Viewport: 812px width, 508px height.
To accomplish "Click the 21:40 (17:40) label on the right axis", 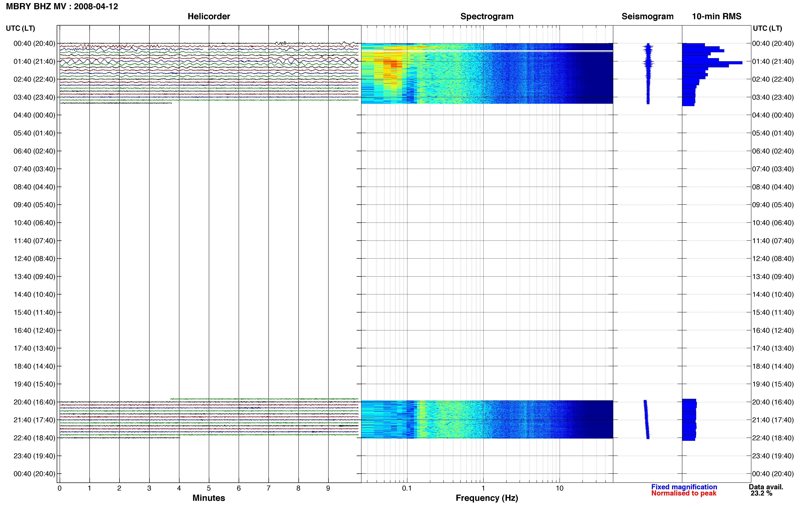I will [x=773, y=420].
